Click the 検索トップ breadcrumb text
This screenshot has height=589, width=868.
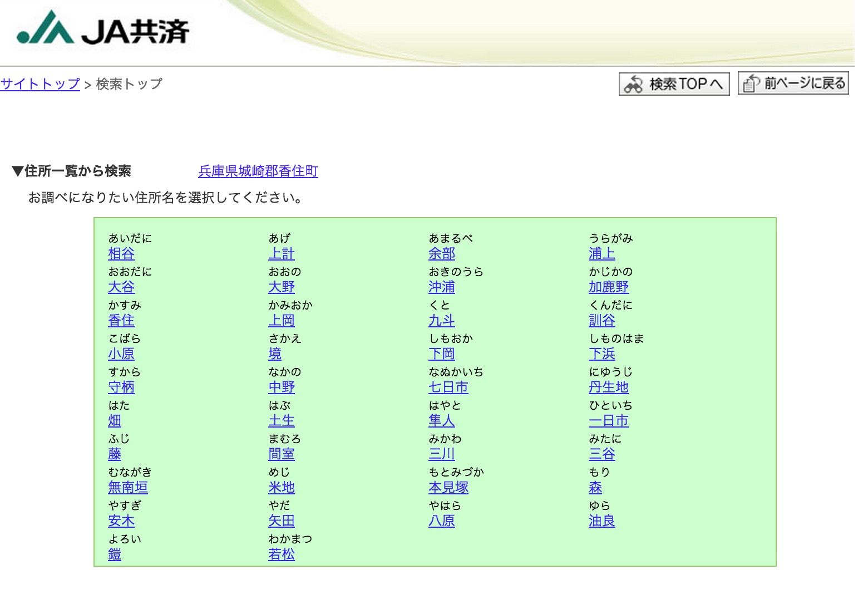click(129, 84)
